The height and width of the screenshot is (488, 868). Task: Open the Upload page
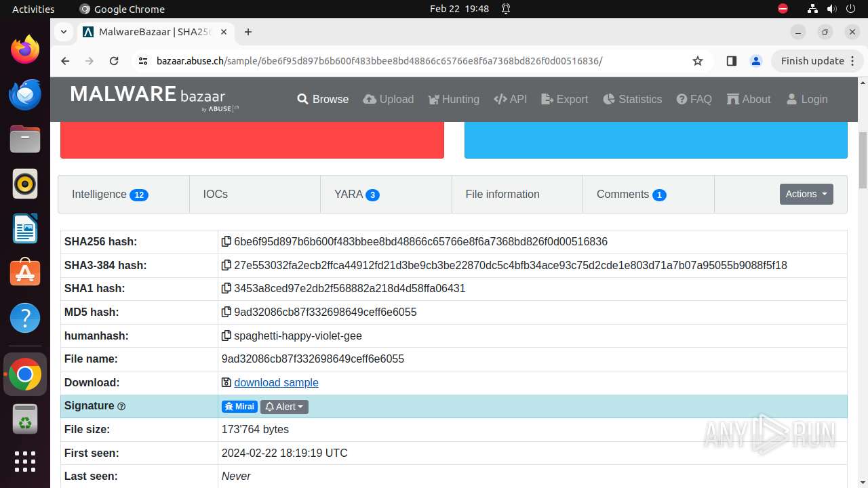389,99
